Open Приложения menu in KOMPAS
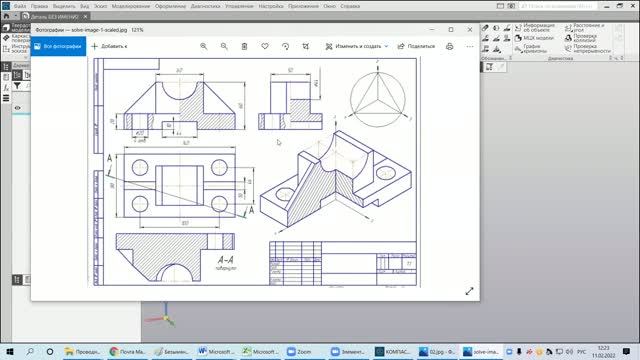Viewport: 640px width, 360px height. coord(303,6)
